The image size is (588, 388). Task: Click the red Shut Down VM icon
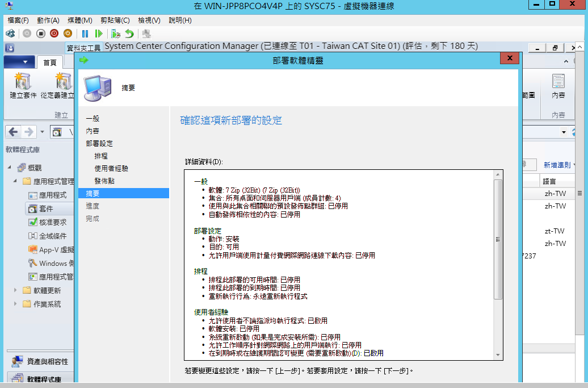(54, 34)
